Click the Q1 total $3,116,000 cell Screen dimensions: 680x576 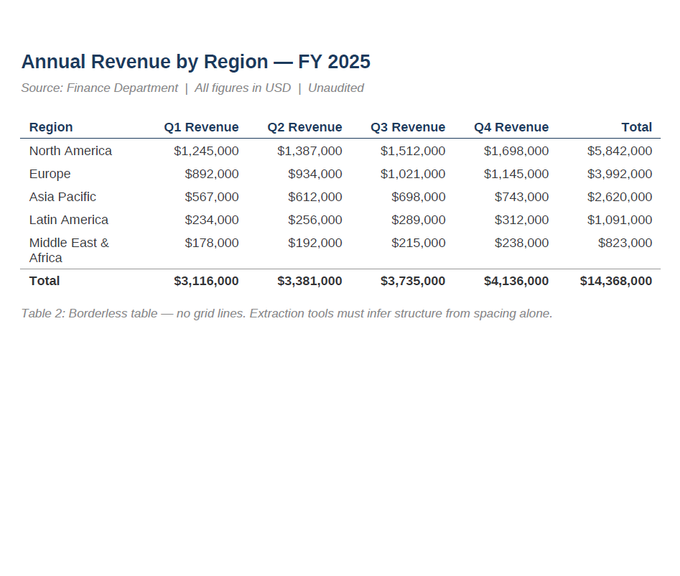pos(206,281)
